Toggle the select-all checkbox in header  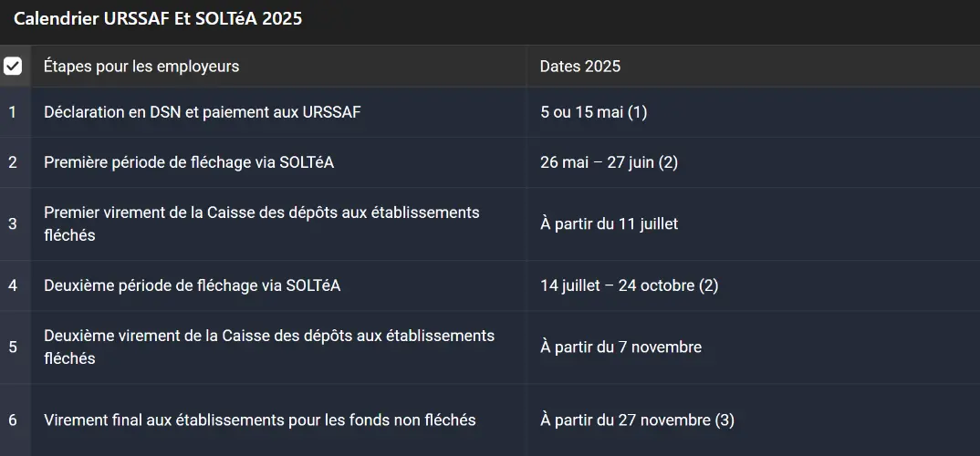click(x=13, y=66)
